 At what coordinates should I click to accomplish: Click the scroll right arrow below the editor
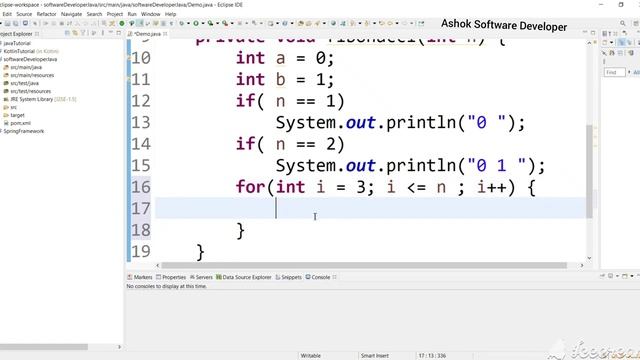tap(582, 265)
